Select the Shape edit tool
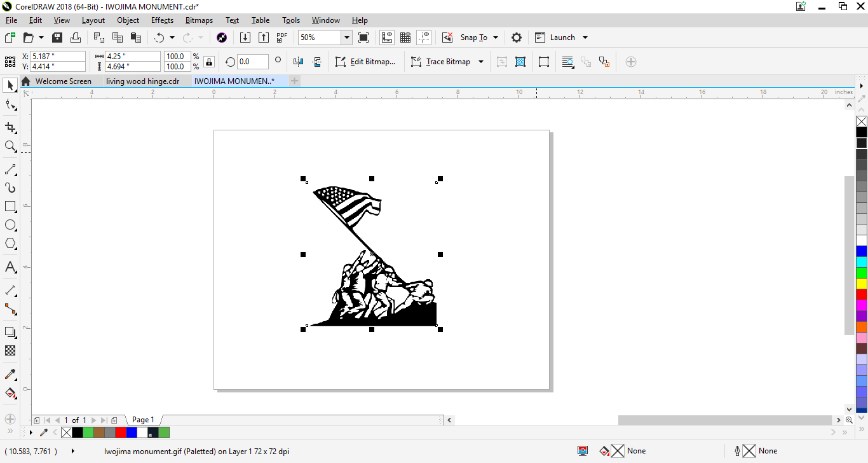868x463 pixels. 10,104
